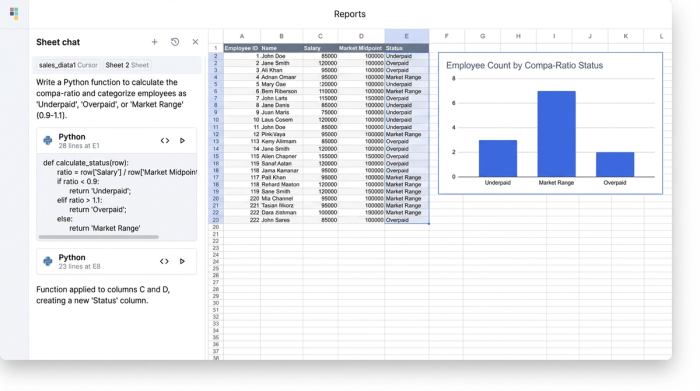This screenshot has height=391, width=700.
Task: Select column D header
Action: pyautogui.click(x=361, y=36)
